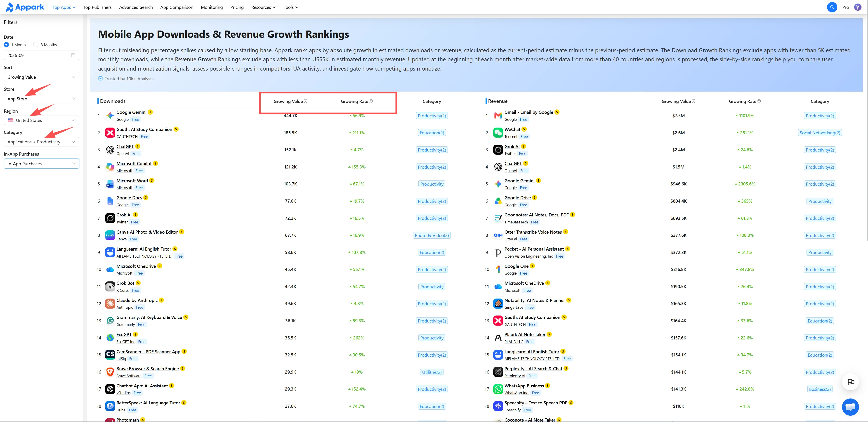
Task: Go to Advanced Search page
Action: click(136, 7)
